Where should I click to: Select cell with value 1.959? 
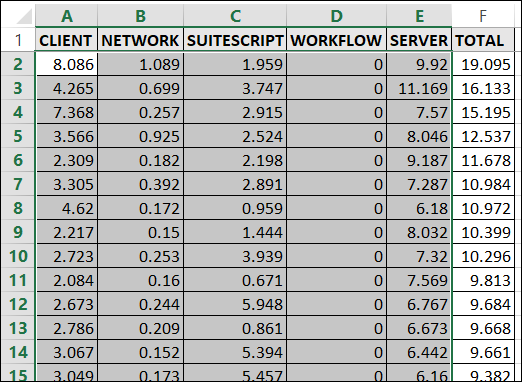(x=235, y=64)
